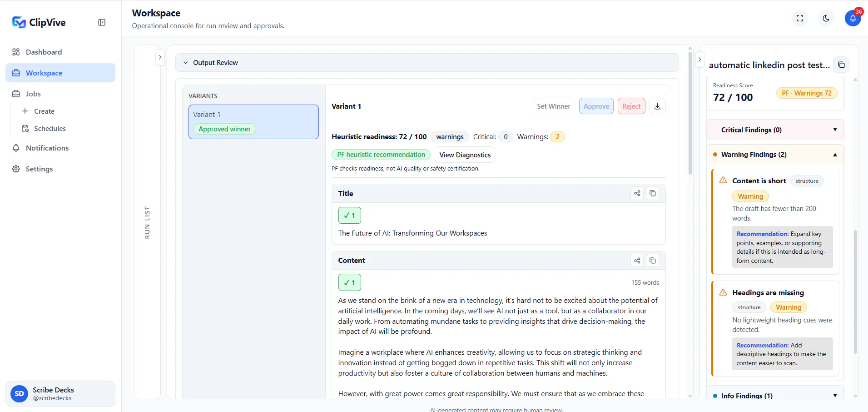Click the findings panel scrollbar
Screen dimensions: 868x412
coord(855,291)
